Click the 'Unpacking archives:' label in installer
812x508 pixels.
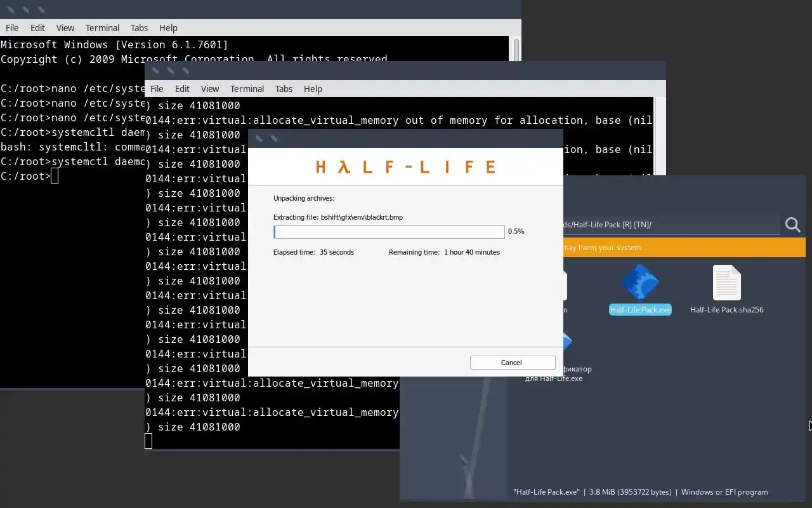click(304, 198)
